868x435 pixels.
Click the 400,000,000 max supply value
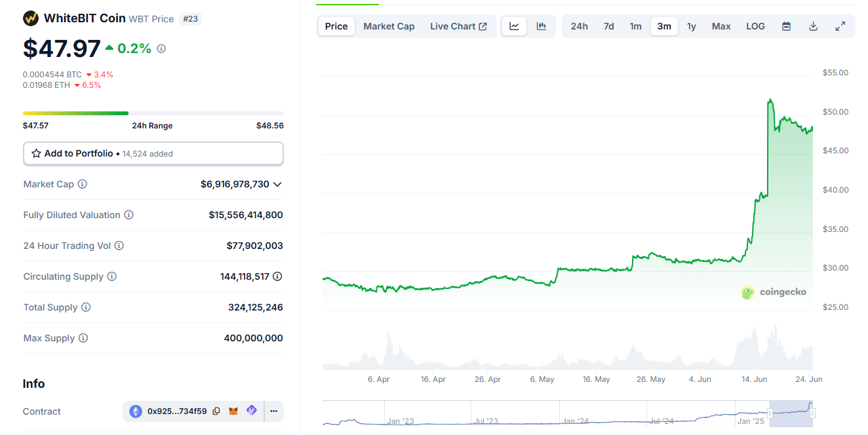point(254,338)
